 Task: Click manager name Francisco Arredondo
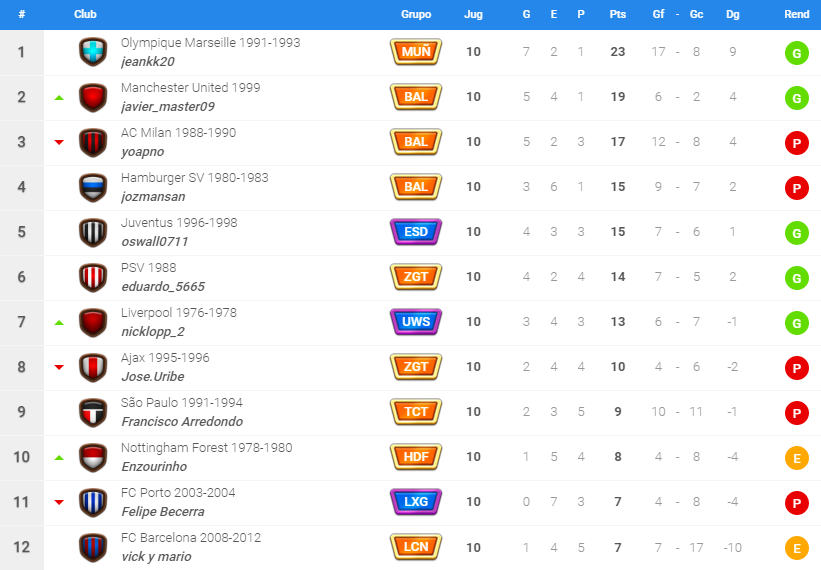182,421
